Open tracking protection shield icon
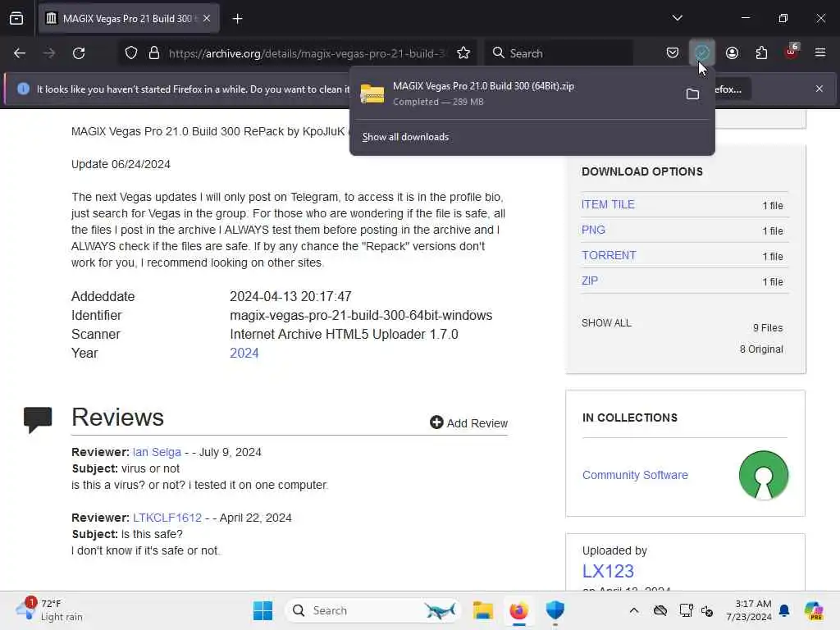Screen dimensions: 840x630 coord(131,53)
